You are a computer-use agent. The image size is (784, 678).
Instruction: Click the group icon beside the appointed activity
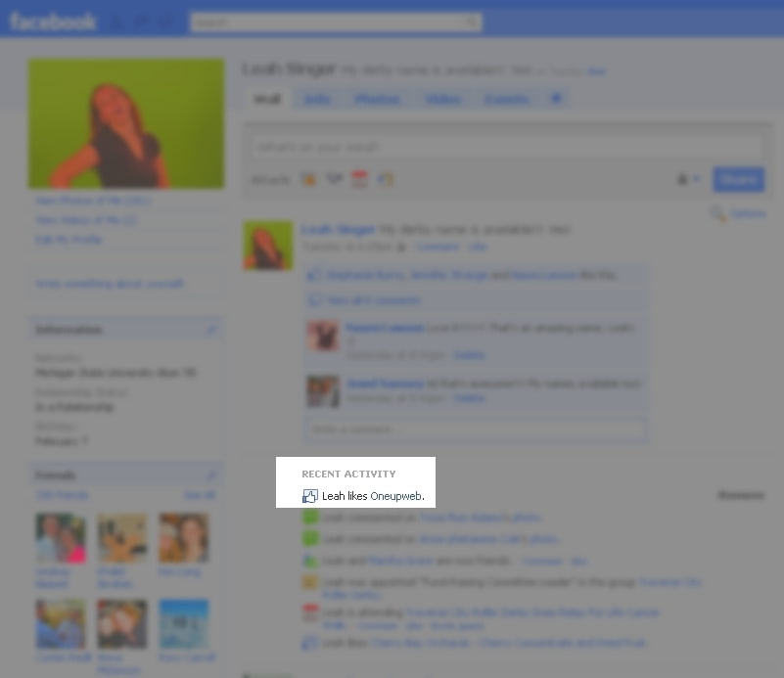point(310,582)
